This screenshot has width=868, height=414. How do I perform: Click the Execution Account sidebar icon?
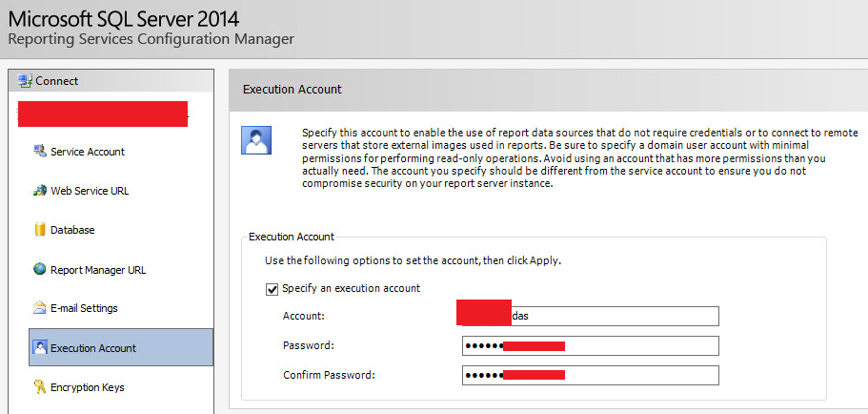[40, 347]
